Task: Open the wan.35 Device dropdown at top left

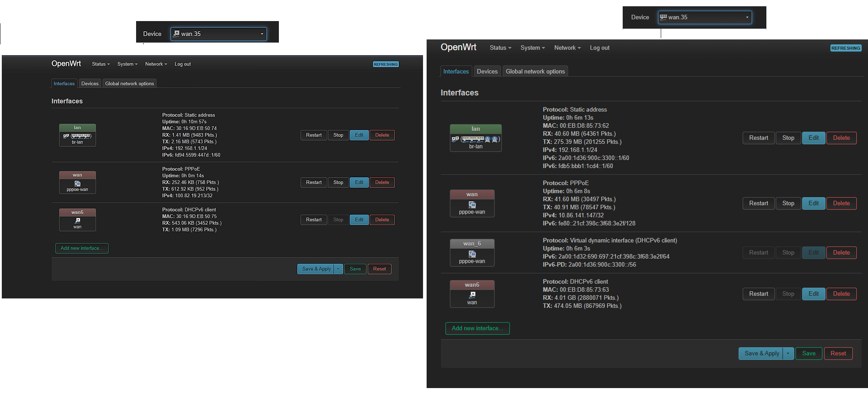Action: (218, 34)
